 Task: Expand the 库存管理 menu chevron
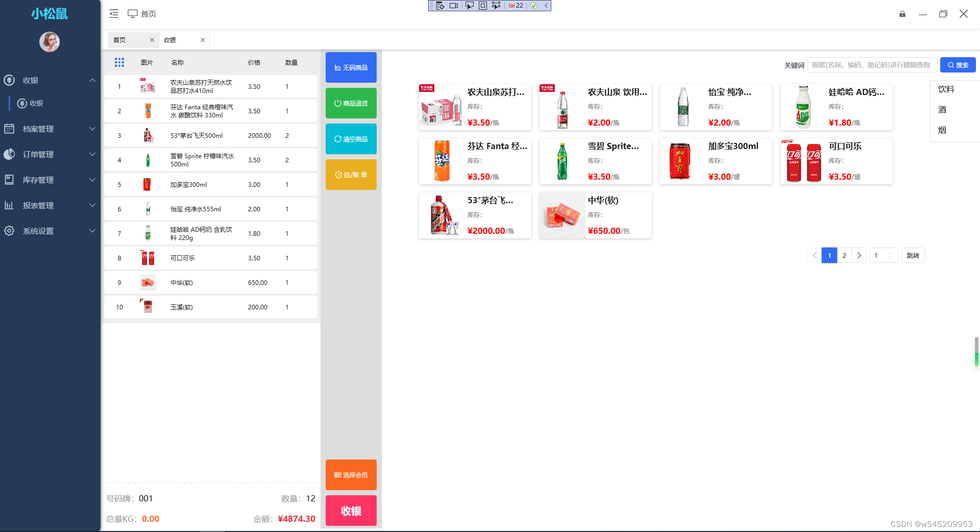[x=92, y=180]
